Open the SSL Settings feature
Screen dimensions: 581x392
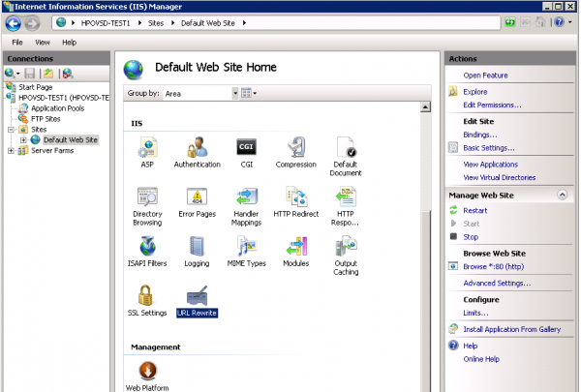tap(147, 300)
